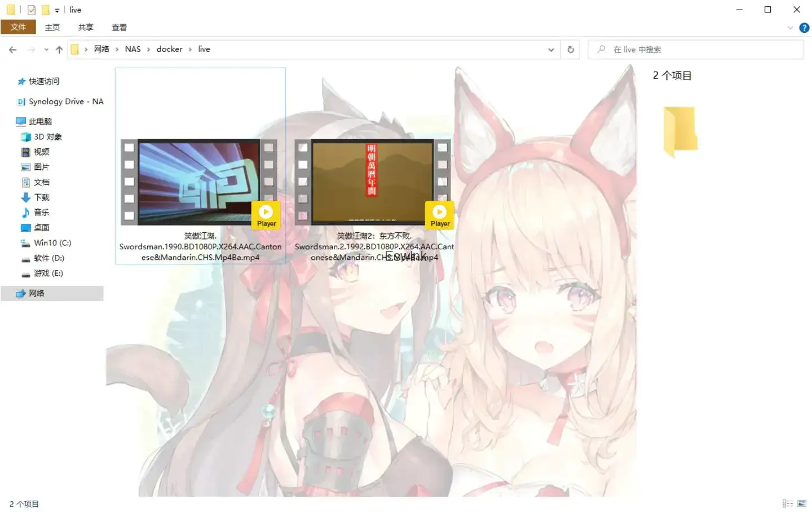812x512 pixels.
Task: Open the customize quick access toolbar dropdown
Action: 57,10
